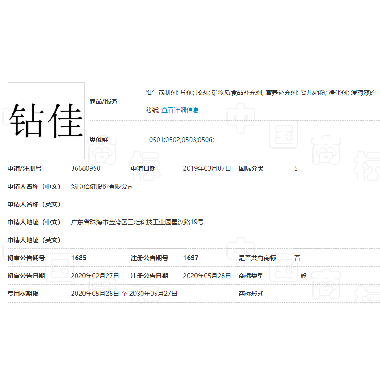Click the exclusive rights period date range

point(124,294)
